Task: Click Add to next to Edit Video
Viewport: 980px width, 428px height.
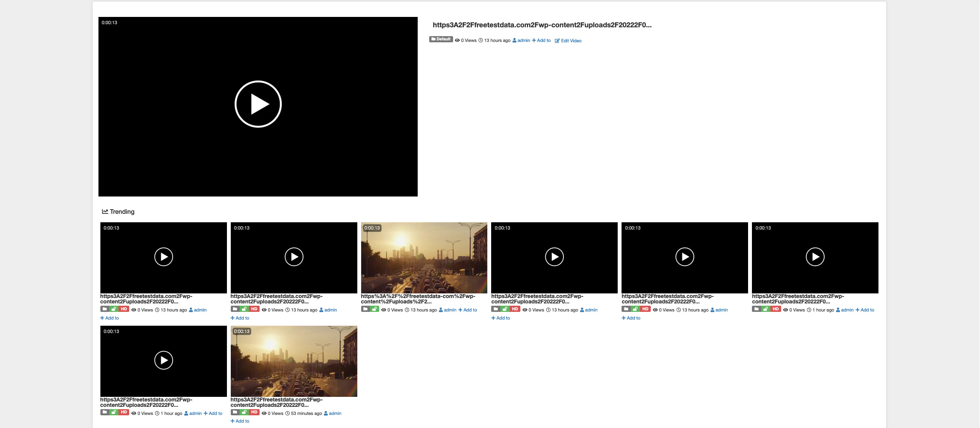Action: tap(541, 40)
